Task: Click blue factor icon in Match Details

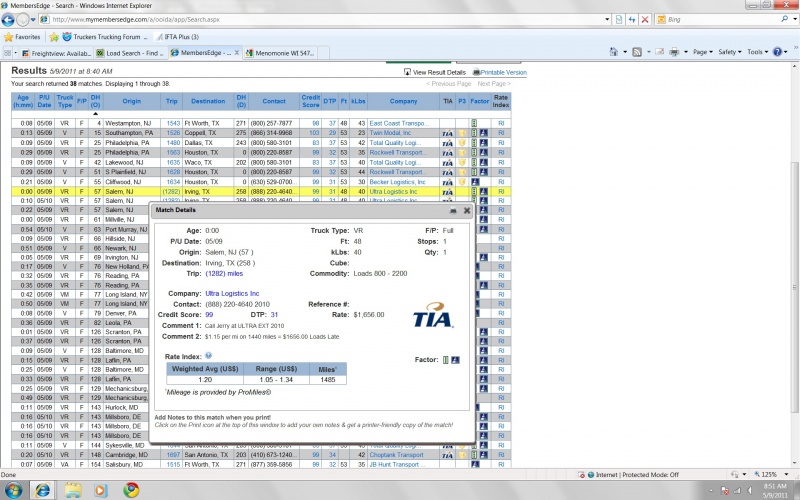Action: click(x=455, y=360)
